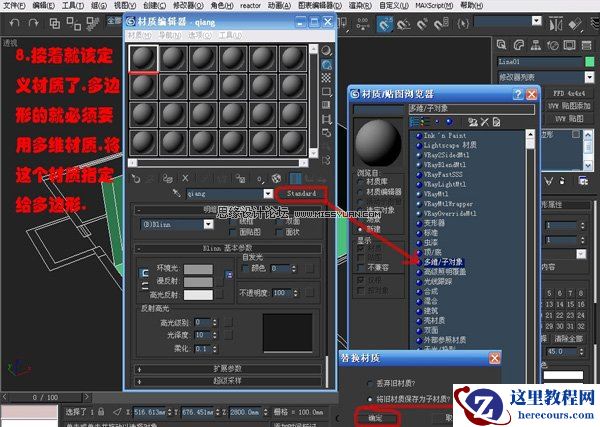Viewport: 600px width, 427px height.
Task: Toggle the Backlight icon in Material Editor
Action: click(326, 64)
